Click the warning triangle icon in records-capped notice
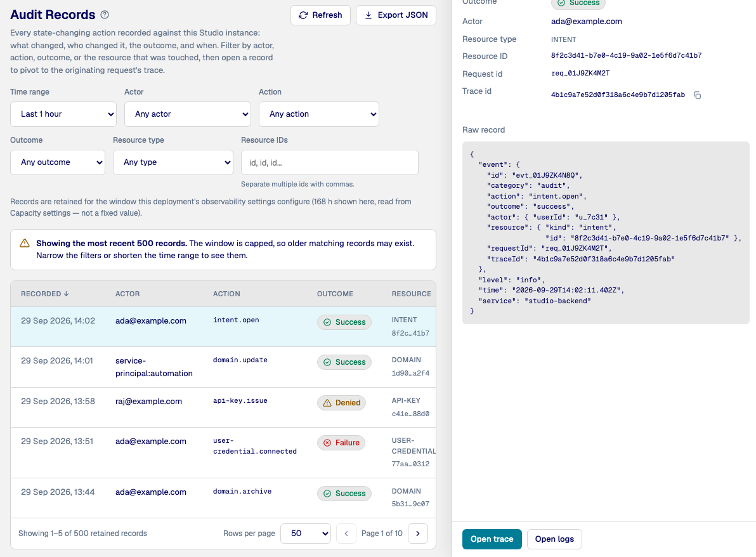The height and width of the screenshot is (557, 756). coord(25,244)
